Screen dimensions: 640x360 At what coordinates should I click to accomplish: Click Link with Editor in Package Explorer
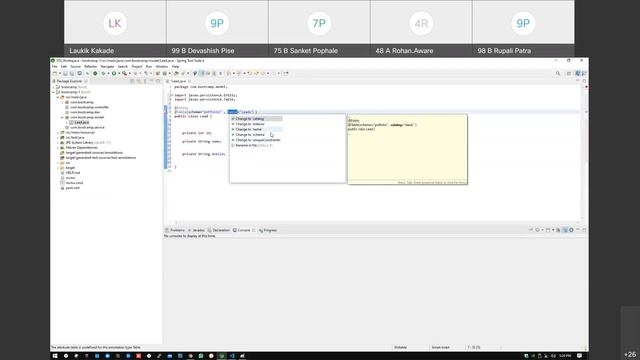(x=139, y=81)
